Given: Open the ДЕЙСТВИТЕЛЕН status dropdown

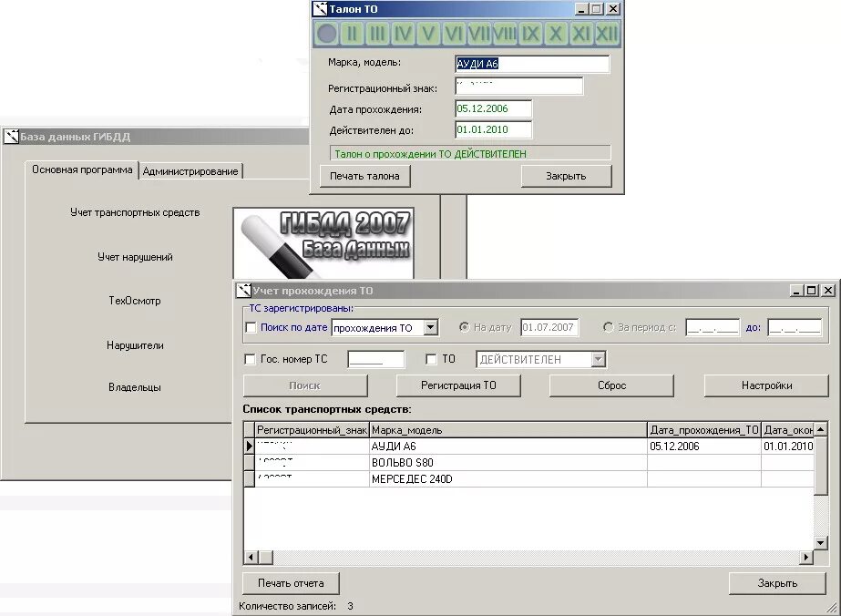Looking at the screenshot, I should point(598,359).
